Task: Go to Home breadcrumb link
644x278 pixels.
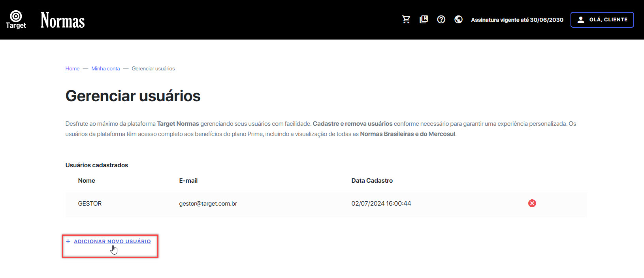Action: tap(72, 68)
